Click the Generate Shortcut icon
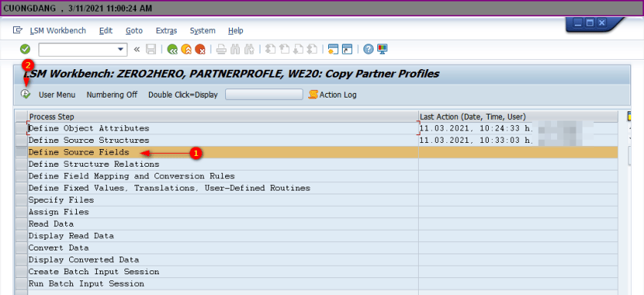The width and height of the screenshot is (644, 295). 347,50
